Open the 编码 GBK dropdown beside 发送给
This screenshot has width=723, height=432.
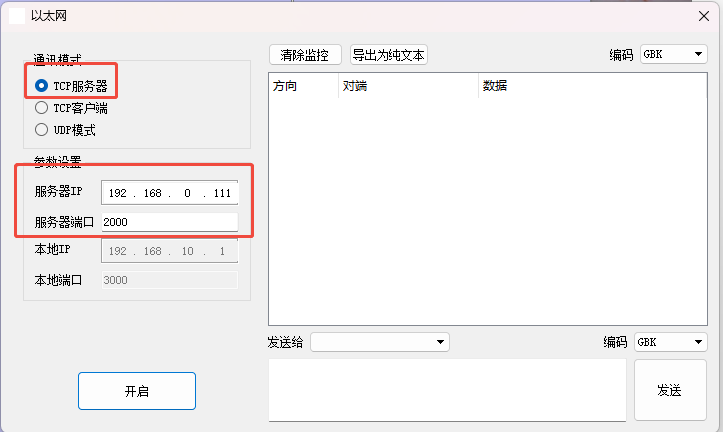pos(670,342)
